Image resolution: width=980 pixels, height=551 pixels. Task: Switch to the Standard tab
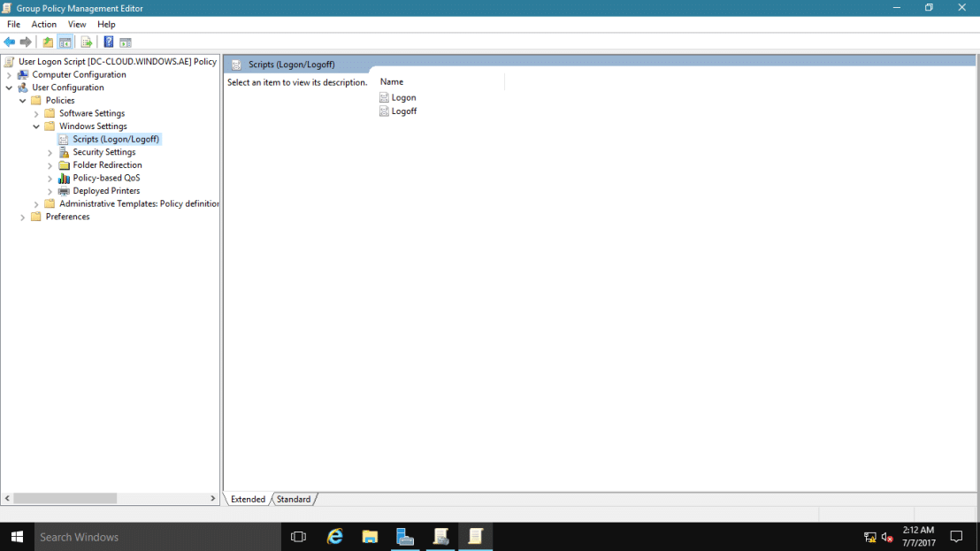294,499
